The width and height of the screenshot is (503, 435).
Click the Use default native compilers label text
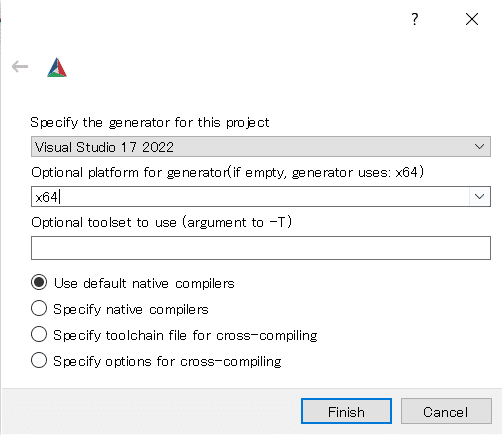coord(144,283)
